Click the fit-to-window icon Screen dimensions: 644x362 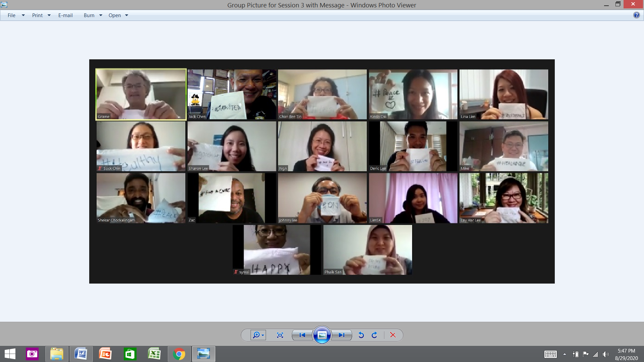(x=280, y=335)
